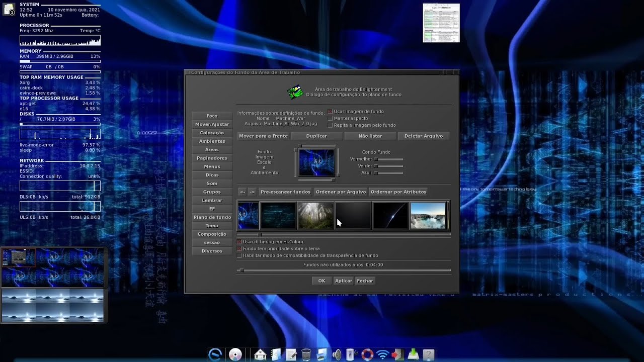Click the logout door icon in dock

point(397,354)
